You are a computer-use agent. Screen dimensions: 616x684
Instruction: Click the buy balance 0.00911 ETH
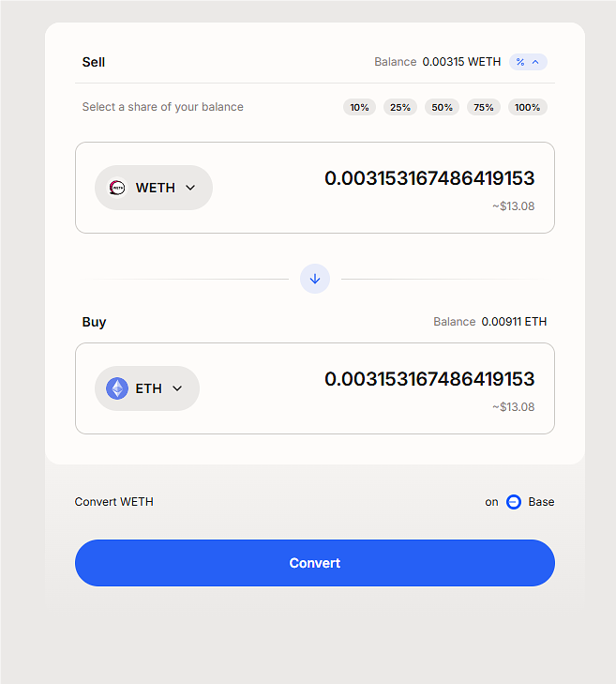(x=514, y=322)
